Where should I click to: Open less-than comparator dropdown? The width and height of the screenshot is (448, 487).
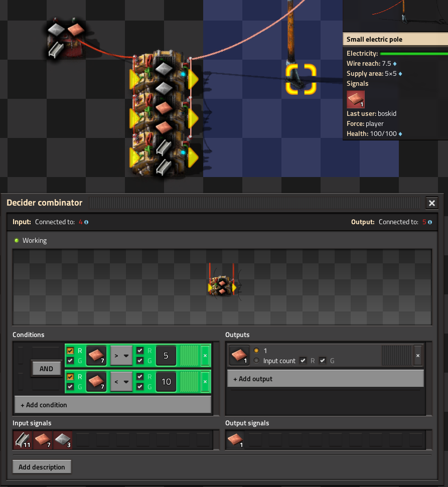121,382
